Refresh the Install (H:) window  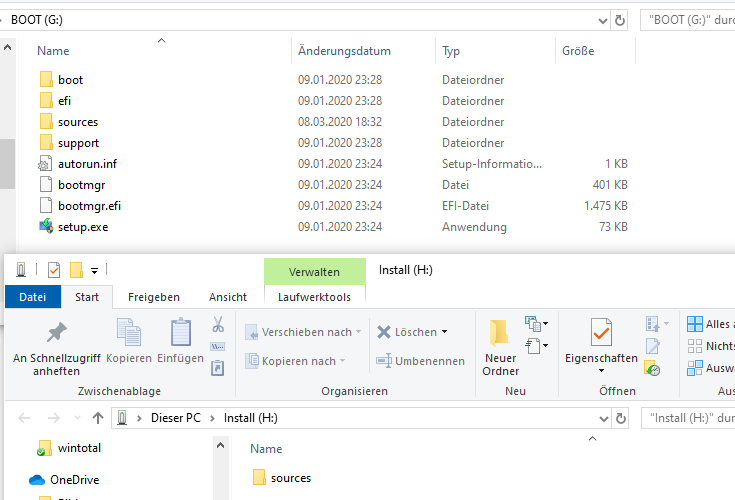tap(621, 418)
